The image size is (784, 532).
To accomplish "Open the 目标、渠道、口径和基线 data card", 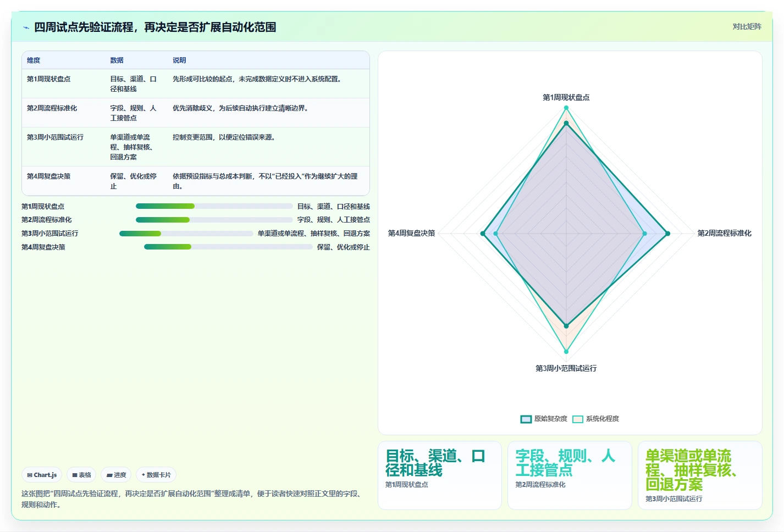I will [x=440, y=475].
